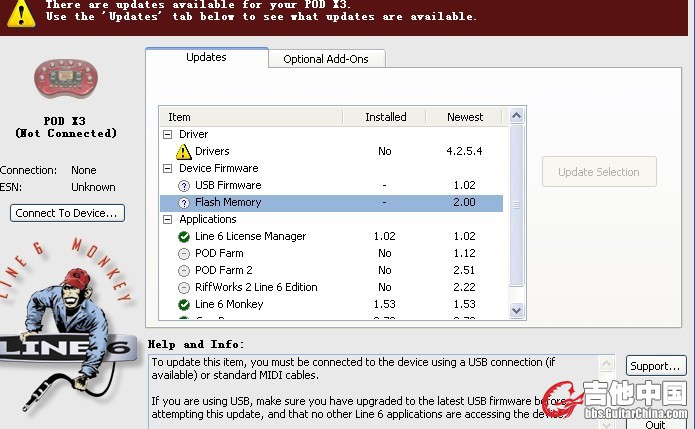Click the Newest column header
The width and height of the screenshot is (695, 429).
point(465,117)
